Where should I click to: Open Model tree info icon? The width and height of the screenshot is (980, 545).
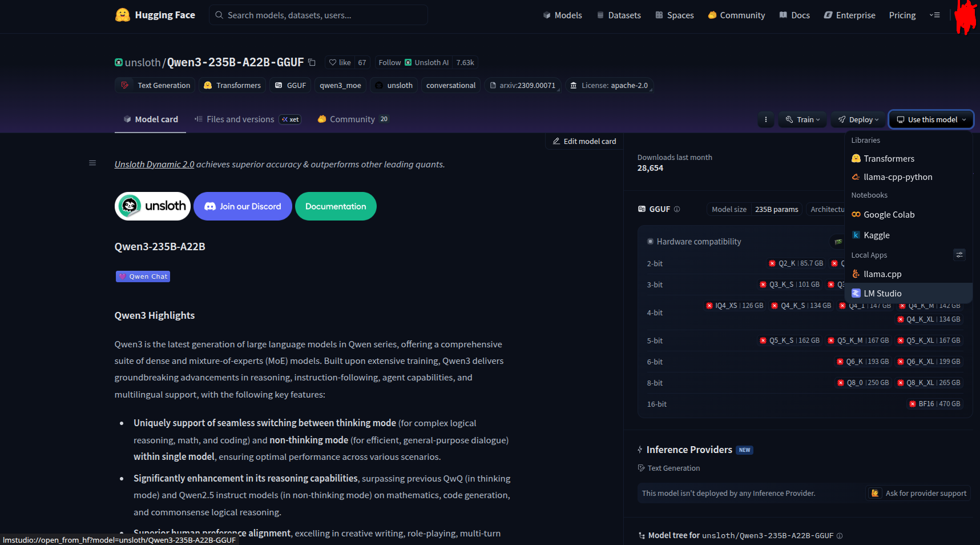point(840,536)
